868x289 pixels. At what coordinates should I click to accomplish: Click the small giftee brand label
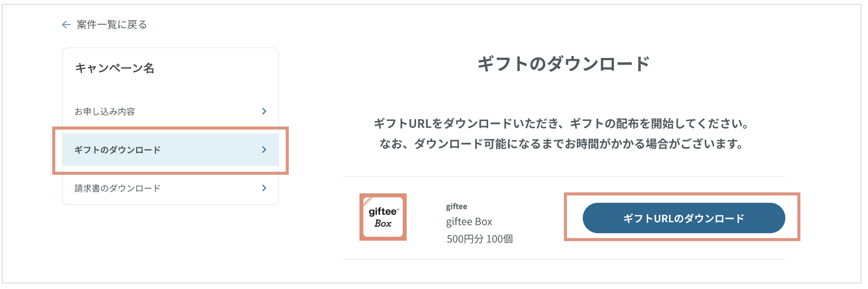pyautogui.click(x=456, y=206)
